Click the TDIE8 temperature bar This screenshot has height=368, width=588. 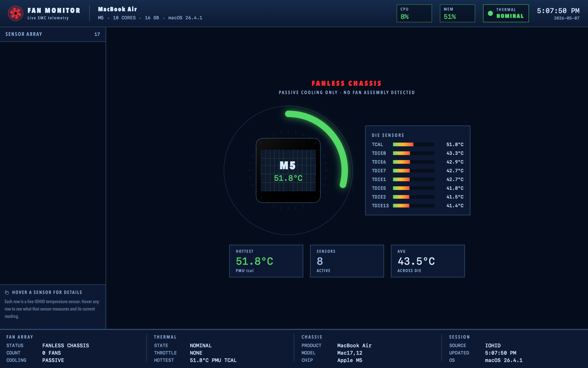pos(413,153)
